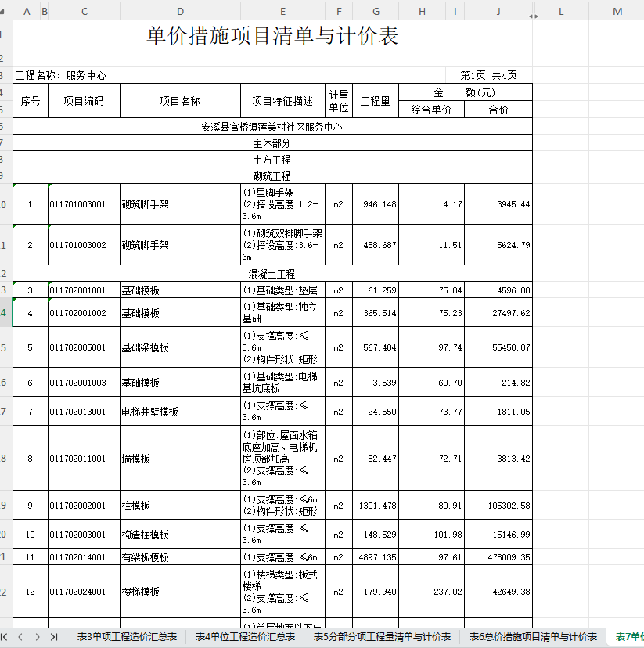The width and height of the screenshot is (644, 648).
Task: Select column I header
Action: [x=455, y=12]
